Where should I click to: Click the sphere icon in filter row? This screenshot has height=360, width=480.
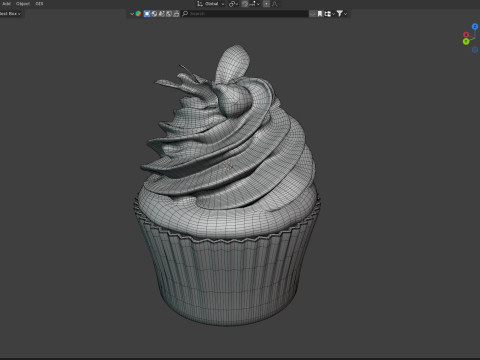(154, 14)
